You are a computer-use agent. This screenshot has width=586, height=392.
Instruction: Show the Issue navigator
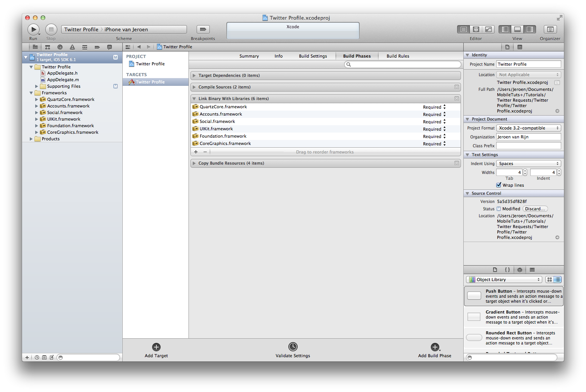click(72, 47)
